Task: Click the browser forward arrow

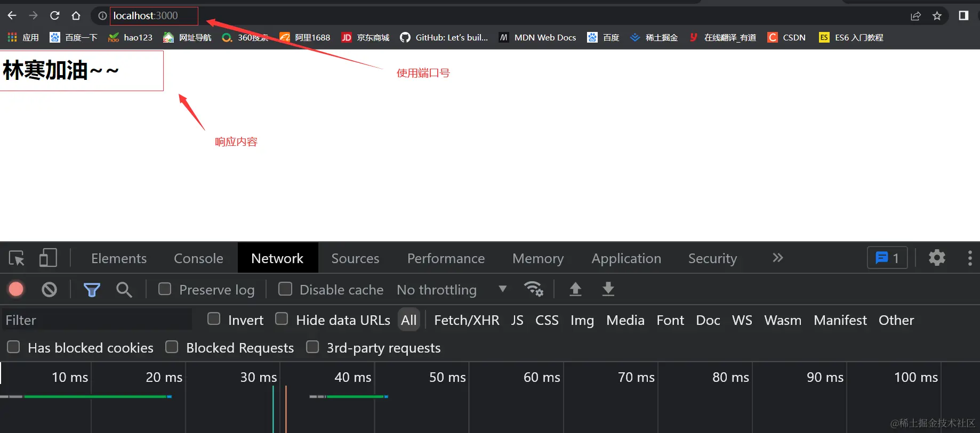Action: [33, 15]
